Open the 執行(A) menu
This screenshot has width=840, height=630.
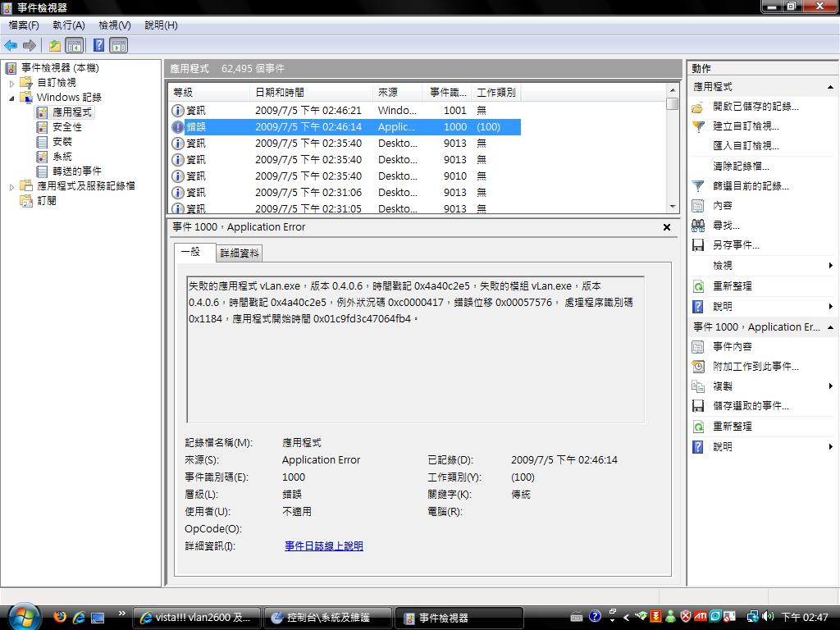pos(68,25)
